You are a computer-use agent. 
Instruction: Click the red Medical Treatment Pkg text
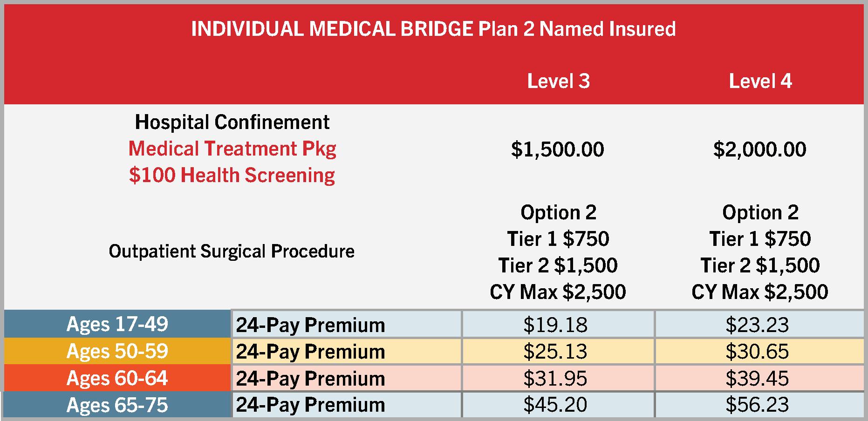coord(232,149)
